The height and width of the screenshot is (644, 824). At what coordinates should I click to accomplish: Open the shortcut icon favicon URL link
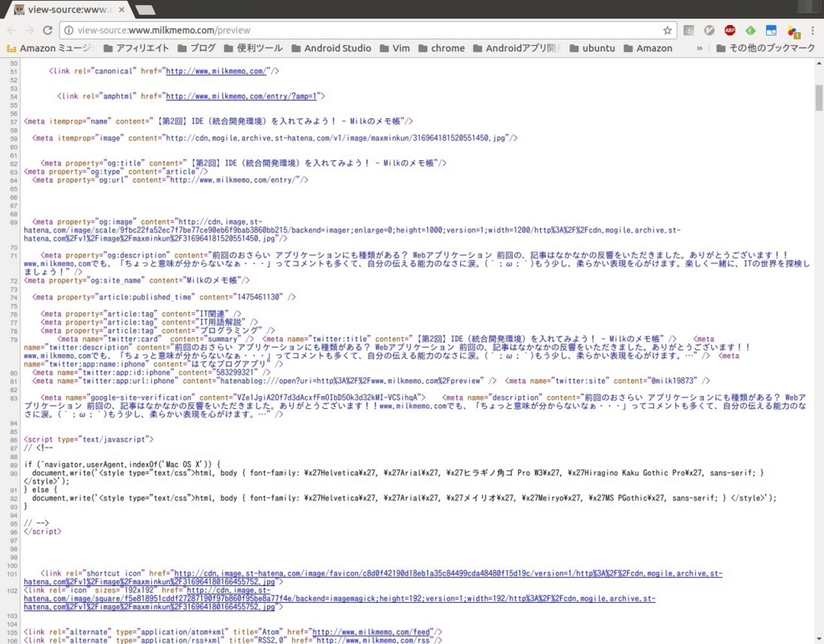[373, 578]
